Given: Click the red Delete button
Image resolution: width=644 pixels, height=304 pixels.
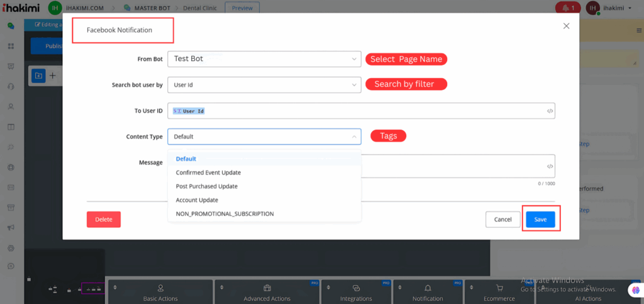Looking at the screenshot, I should pos(104,220).
